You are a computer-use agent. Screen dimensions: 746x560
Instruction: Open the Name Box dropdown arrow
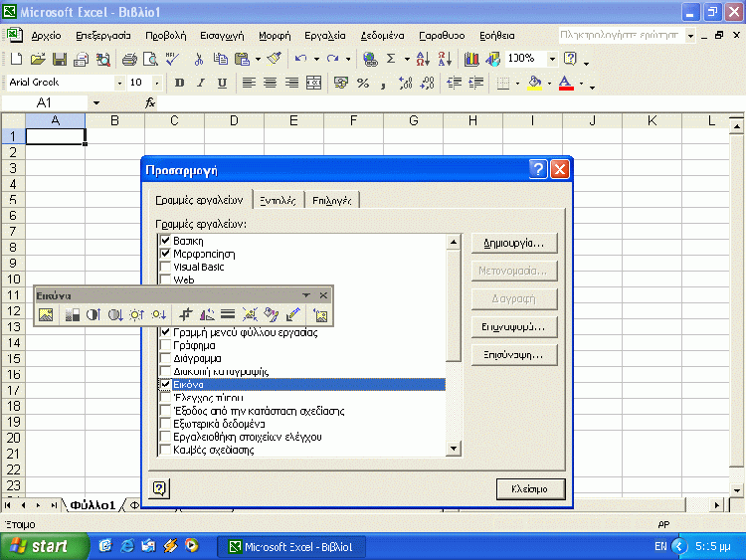(96, 102)
